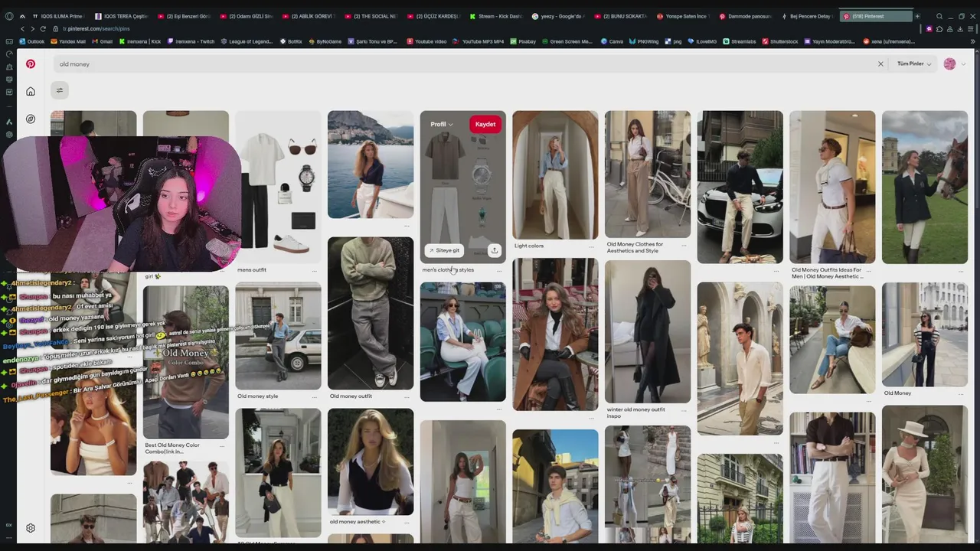The image size is (980, 551).
Task: Open the Opera main menu logo
Action: tap(9, 16)
